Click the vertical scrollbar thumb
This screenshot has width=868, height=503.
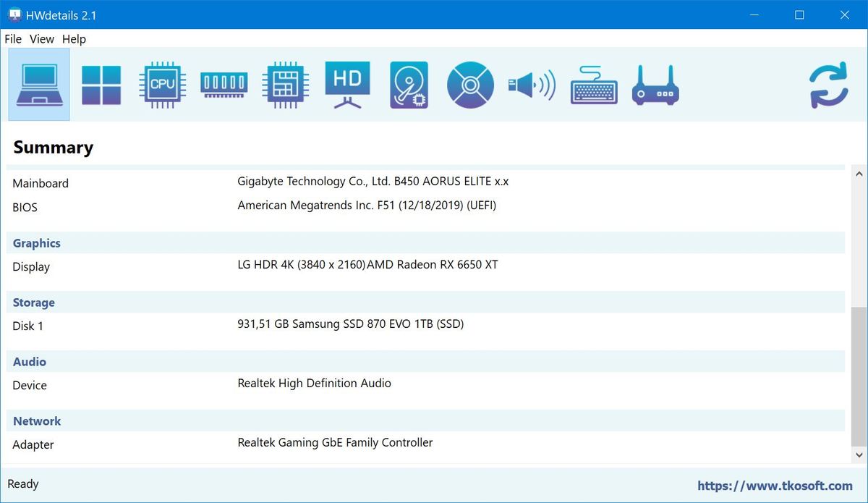tap(859, 376)
